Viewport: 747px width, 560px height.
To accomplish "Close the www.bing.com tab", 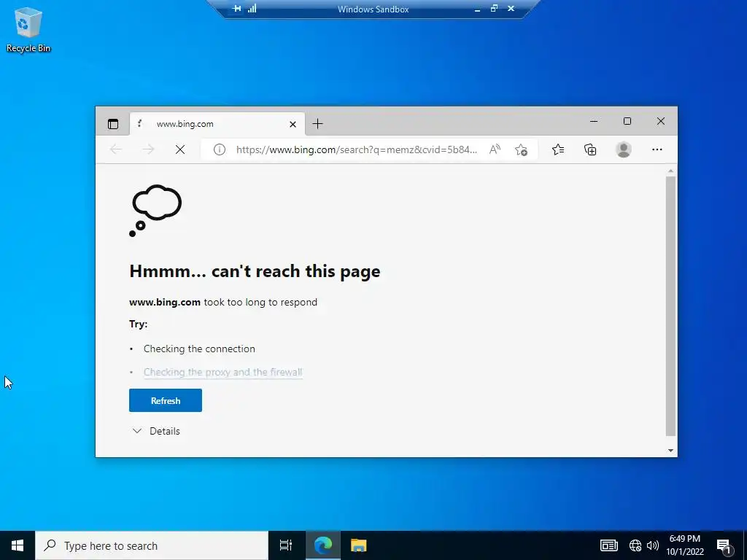I will pos(293,124).
